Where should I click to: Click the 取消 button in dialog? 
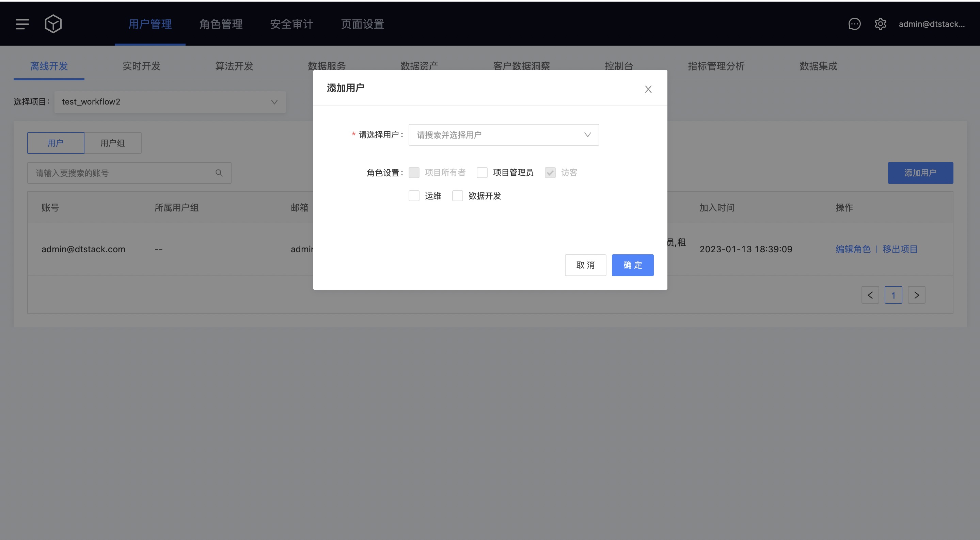(x=585, y=265)
